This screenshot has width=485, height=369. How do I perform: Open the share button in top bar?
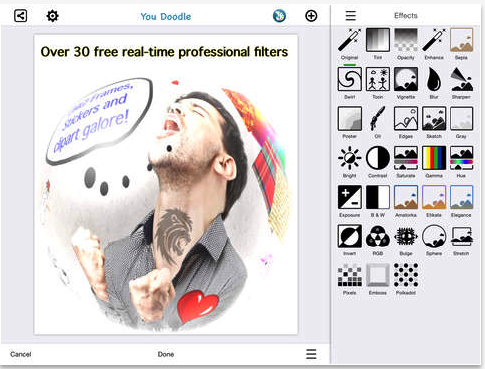pos(20,16)
